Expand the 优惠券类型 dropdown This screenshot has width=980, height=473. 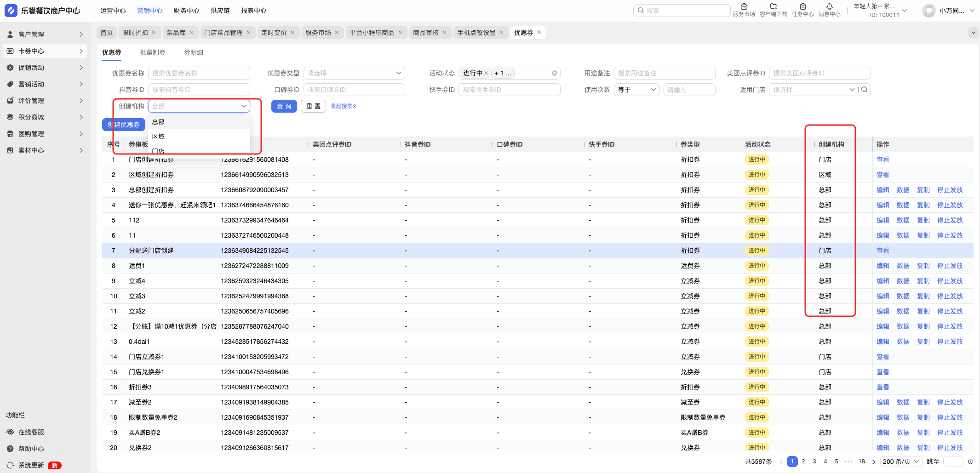(354, 73)
